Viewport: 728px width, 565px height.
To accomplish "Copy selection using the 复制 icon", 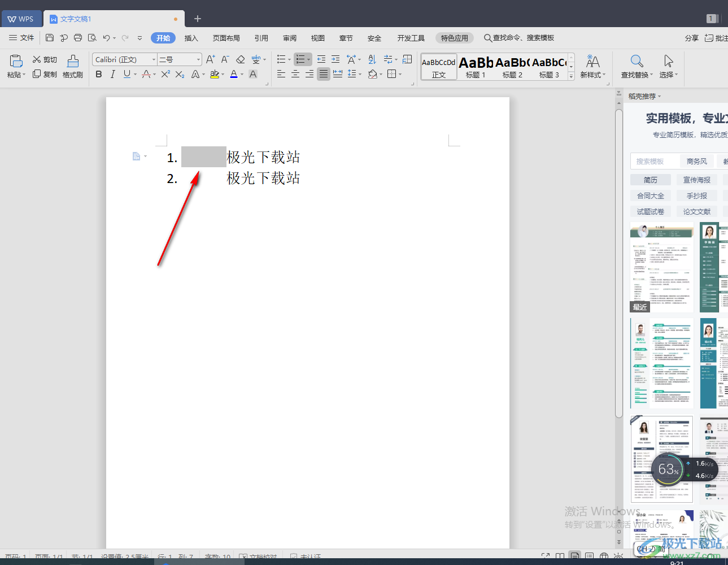I will tap(37, 74).
